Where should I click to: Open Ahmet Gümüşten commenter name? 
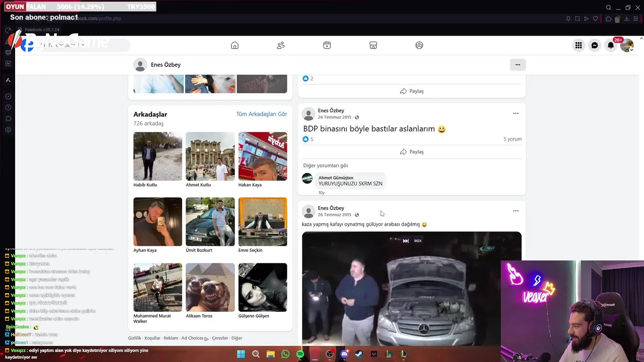[336, 177]
